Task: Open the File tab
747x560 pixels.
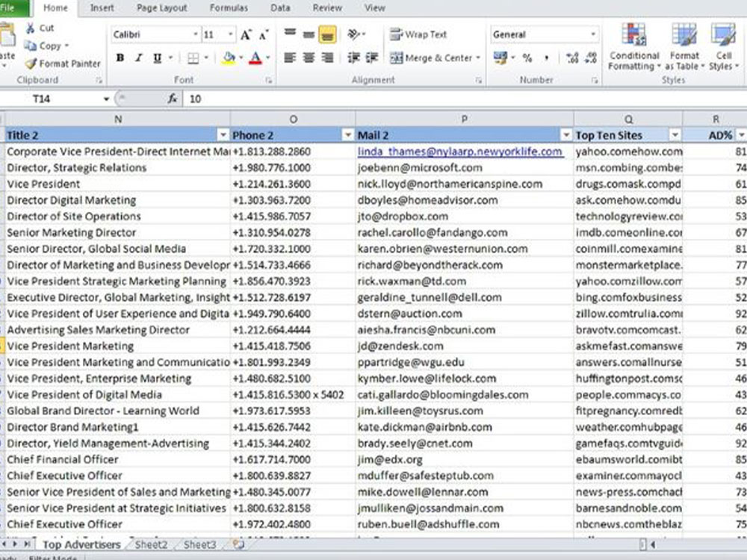Action: [x=13, y=8]
